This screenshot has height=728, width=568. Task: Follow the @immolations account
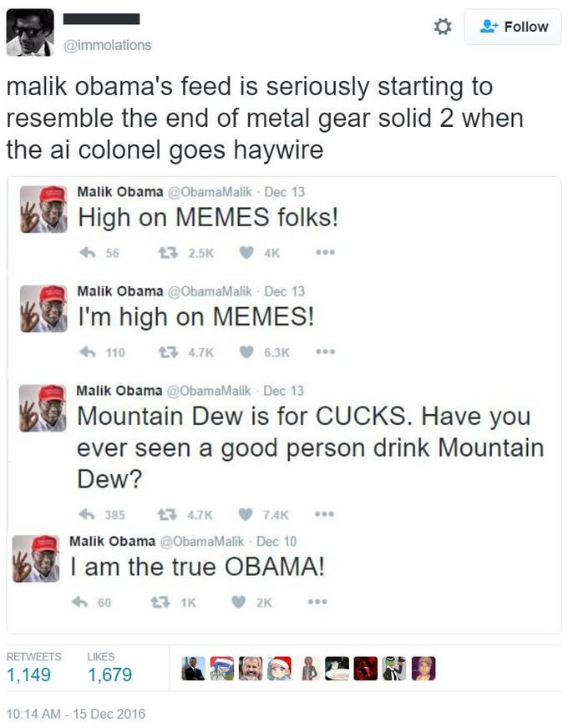[x=514, y=27]
